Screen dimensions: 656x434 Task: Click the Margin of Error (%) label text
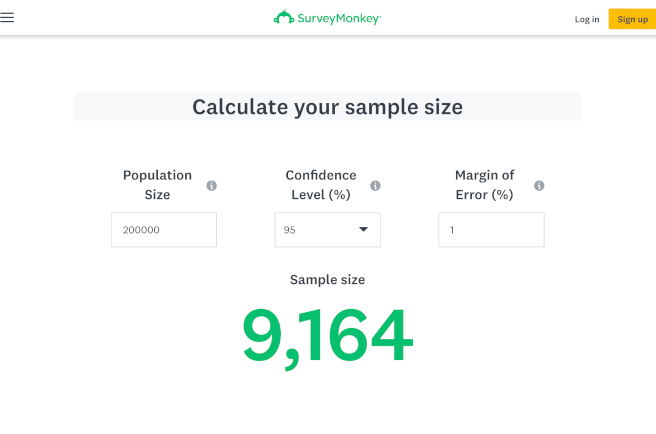(x=484, y=185)
